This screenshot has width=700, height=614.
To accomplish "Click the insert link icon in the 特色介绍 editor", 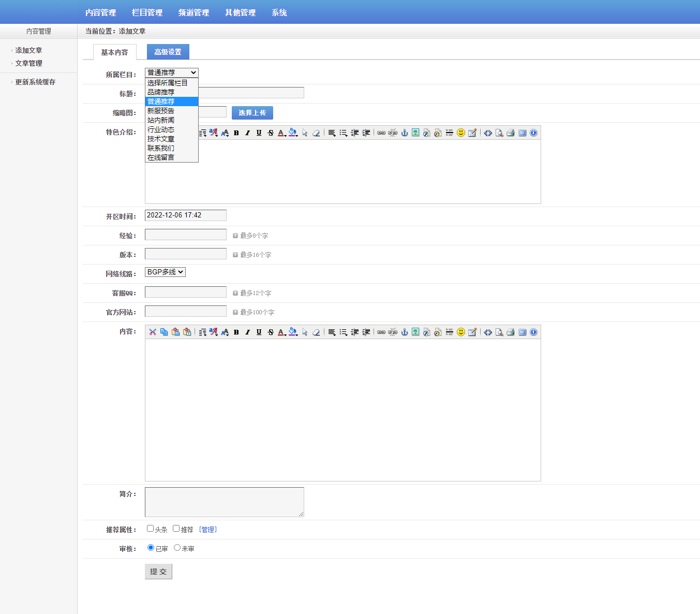I will coord(381,133).
